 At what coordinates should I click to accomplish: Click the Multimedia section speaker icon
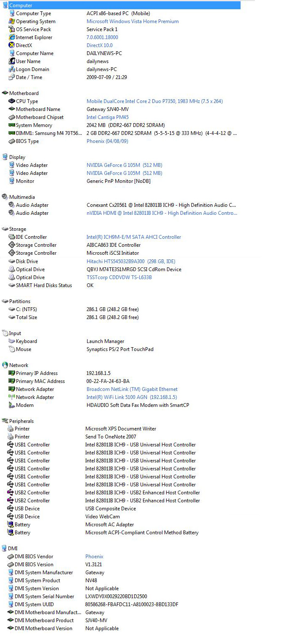(x=5, y=197)
